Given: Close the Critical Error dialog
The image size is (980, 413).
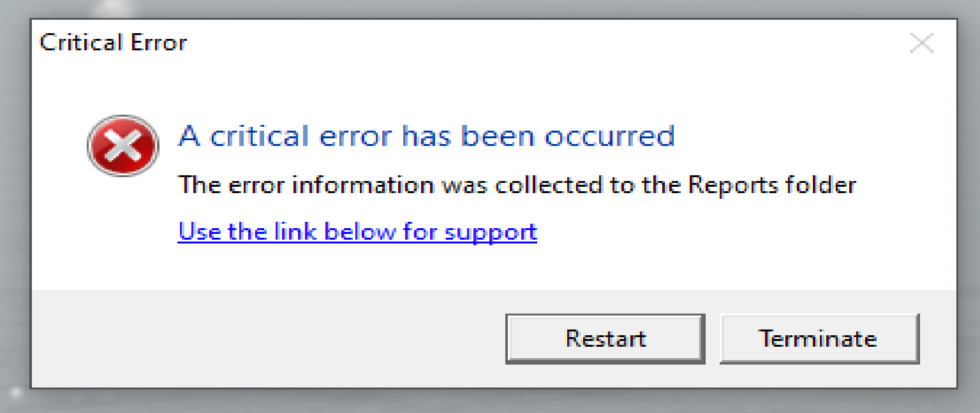Looking at the screenshot, I should pyautogui.click(x=921, y=43).
